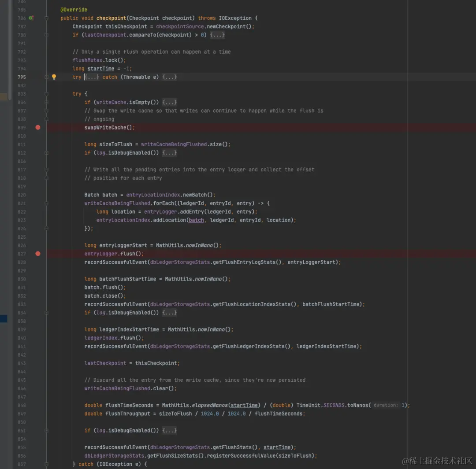Click the checkpoint method name in its declaration

(111, 18)
